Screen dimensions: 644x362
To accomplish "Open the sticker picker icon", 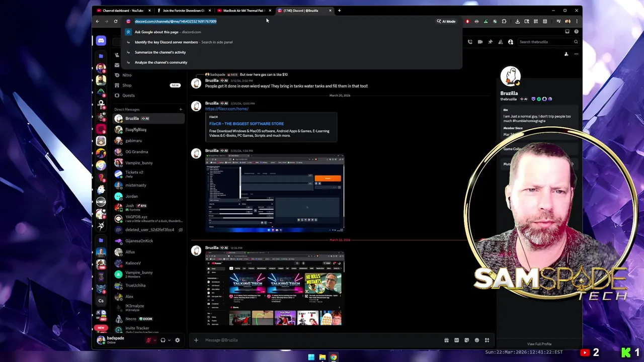I will 467,340.
